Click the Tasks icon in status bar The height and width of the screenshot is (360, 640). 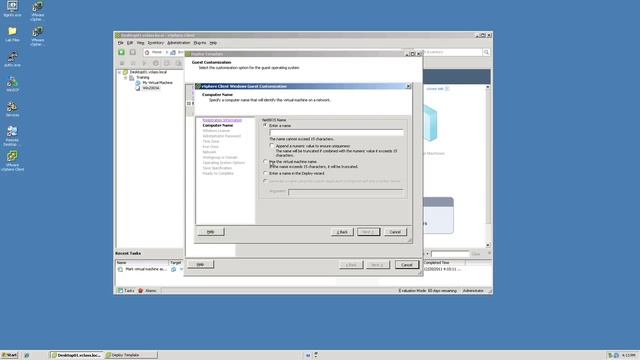click(x=120, y=291)
